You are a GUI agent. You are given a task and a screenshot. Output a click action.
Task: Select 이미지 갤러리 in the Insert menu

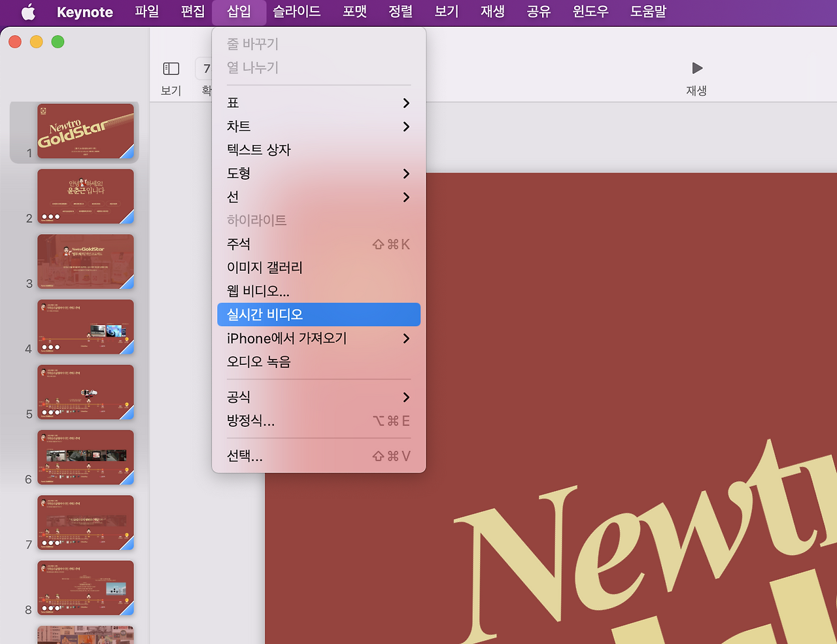click(x=264, y=267)
